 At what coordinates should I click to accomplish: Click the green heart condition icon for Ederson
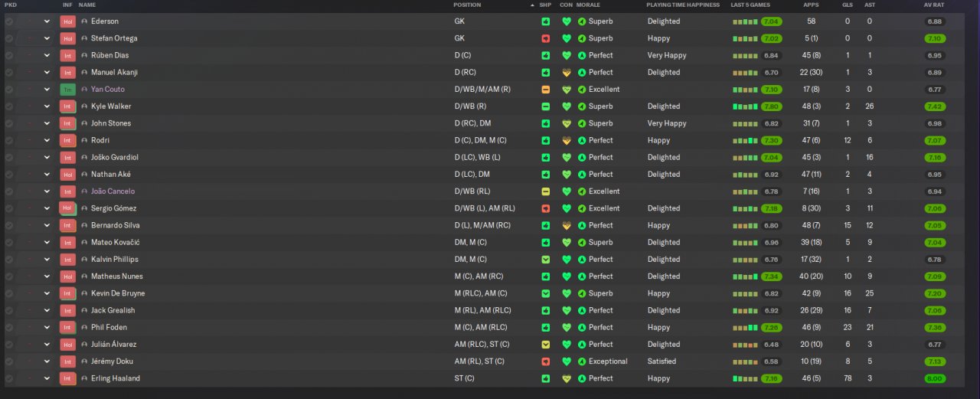(x=567, y=21)
